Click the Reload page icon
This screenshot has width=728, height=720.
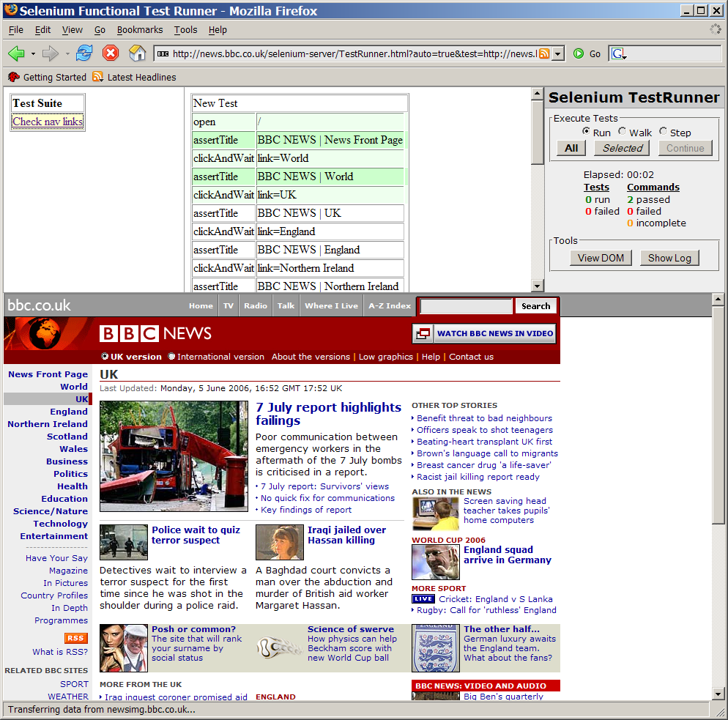(x=84, y=53)
